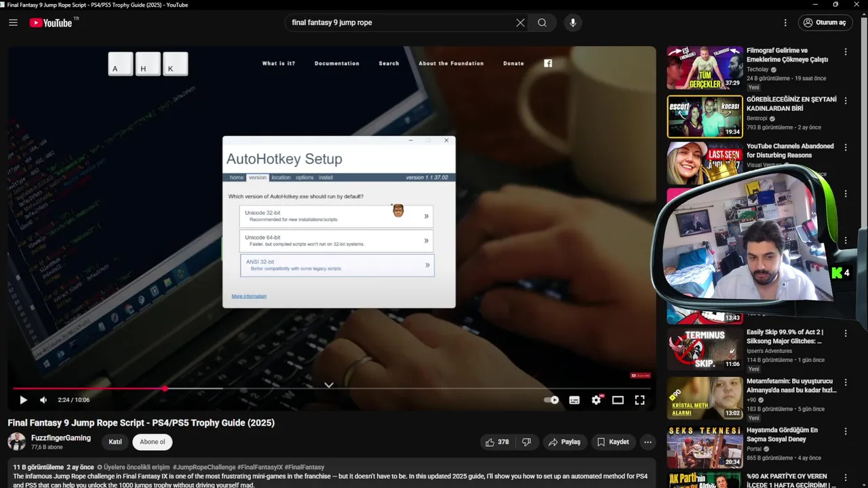Open the YouTube hamburger guide menu
The image size is (868, 488).
tap(13, 22)
